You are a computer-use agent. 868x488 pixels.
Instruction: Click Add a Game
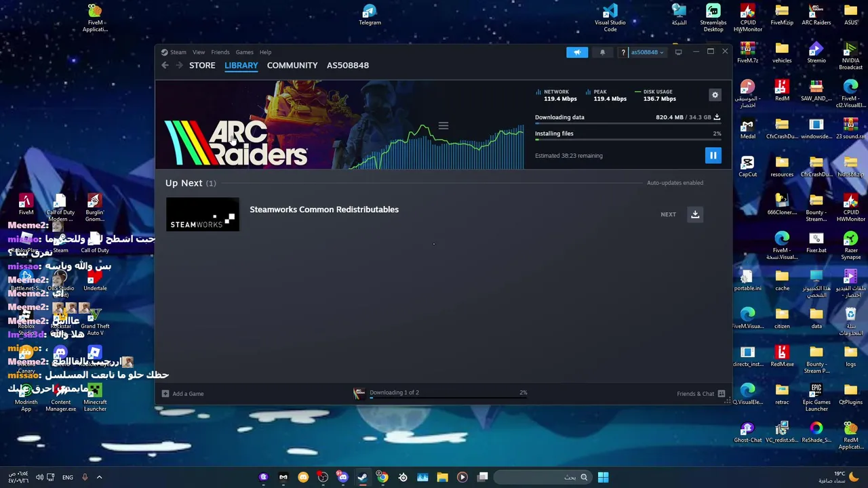coord(182,394)
